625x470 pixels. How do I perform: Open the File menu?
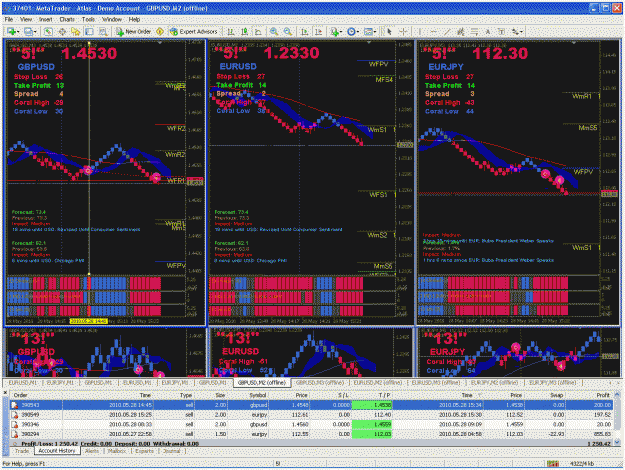(x=9, y=19)
